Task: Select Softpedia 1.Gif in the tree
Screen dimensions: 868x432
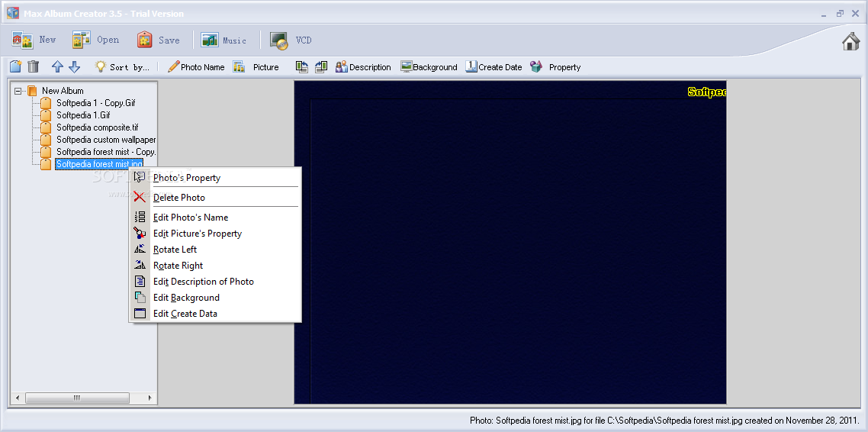Action: pyautogui.click(x=83, y=115)
